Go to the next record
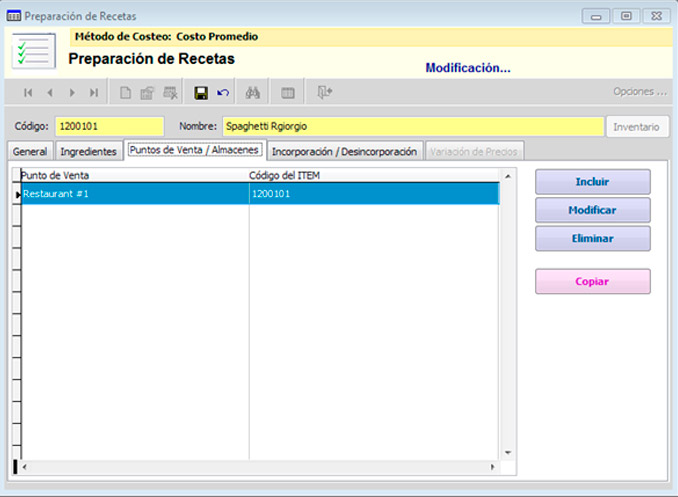The height and width of the screenshot is (497, 678). [71, 93]
